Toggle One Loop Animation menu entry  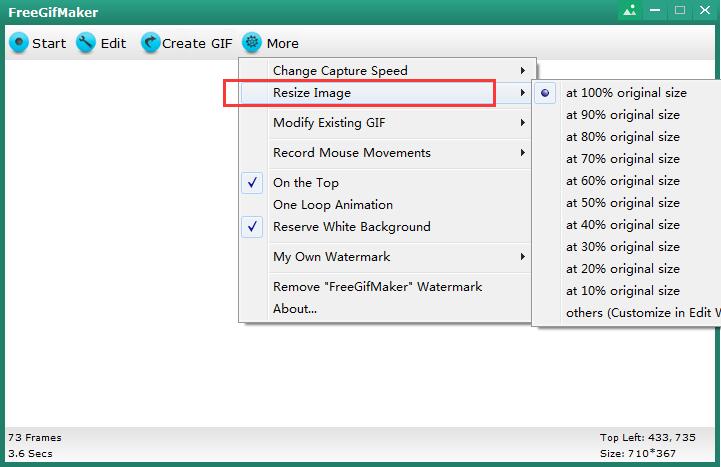(x=385, y=205)
